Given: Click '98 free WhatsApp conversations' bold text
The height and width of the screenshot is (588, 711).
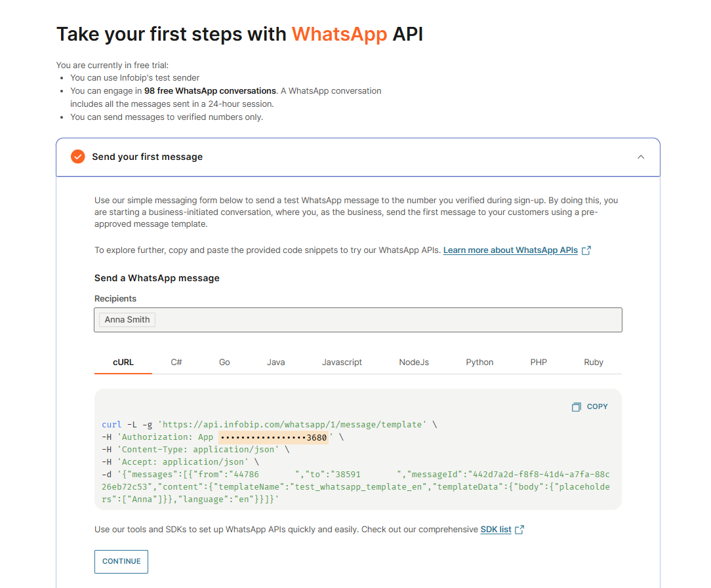Looking at the screenshot, I should coord(210,91).
